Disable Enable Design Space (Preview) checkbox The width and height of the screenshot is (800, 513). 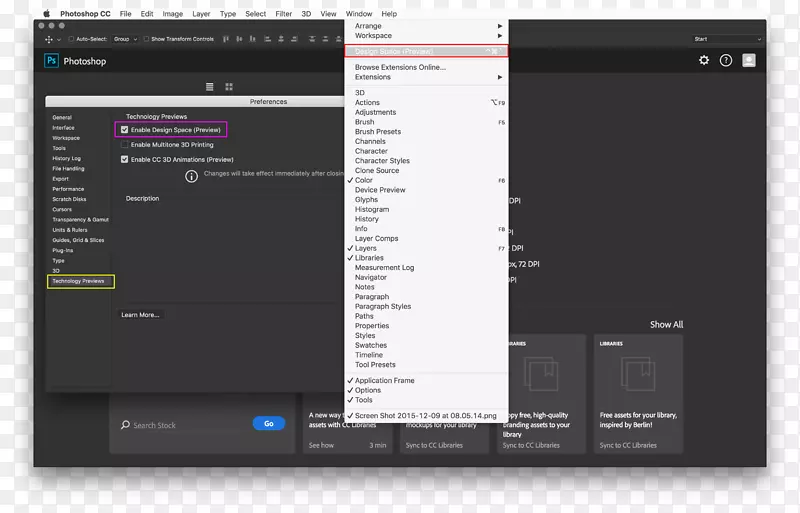125,130
